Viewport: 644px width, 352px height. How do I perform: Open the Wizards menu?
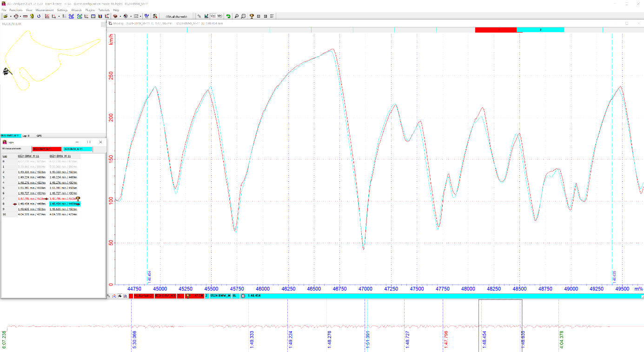point(76,10)
